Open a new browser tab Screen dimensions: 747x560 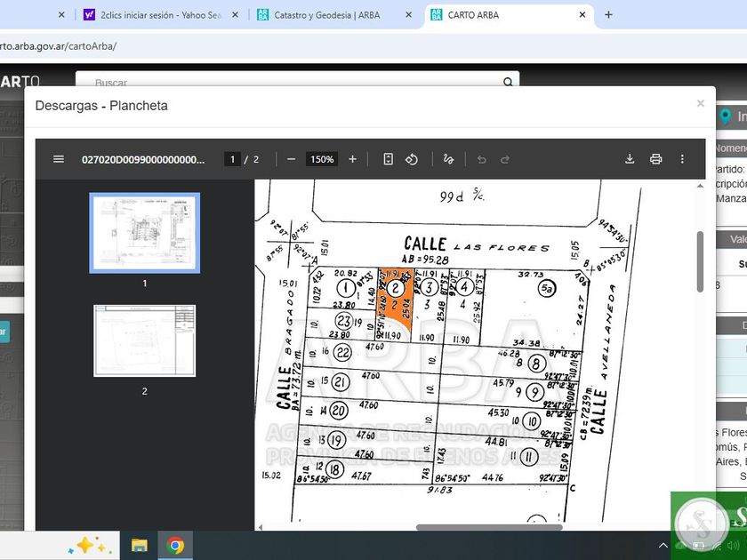(608, 15)
